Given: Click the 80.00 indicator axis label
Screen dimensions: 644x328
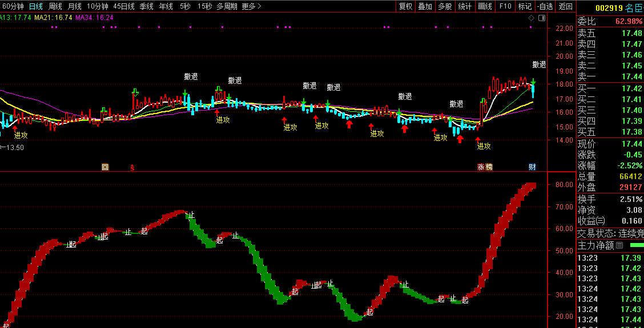Looking at the screenshot, I should (563, 184).
